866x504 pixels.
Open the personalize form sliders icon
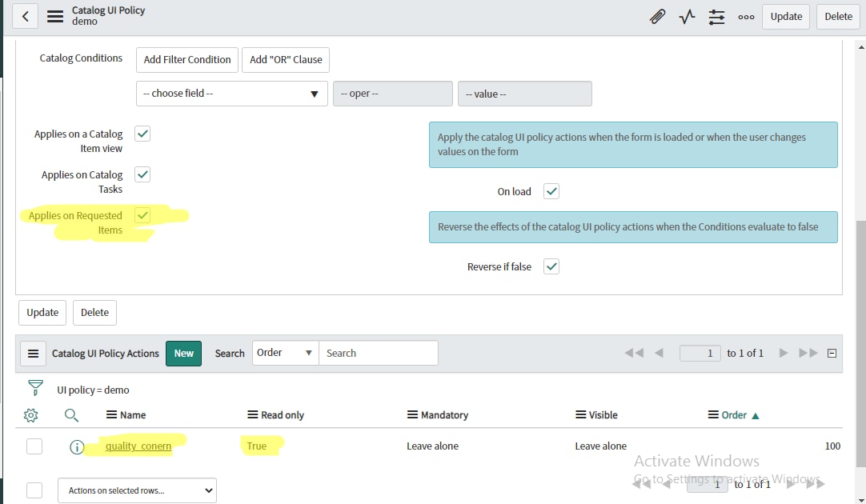tap(716, 16)
